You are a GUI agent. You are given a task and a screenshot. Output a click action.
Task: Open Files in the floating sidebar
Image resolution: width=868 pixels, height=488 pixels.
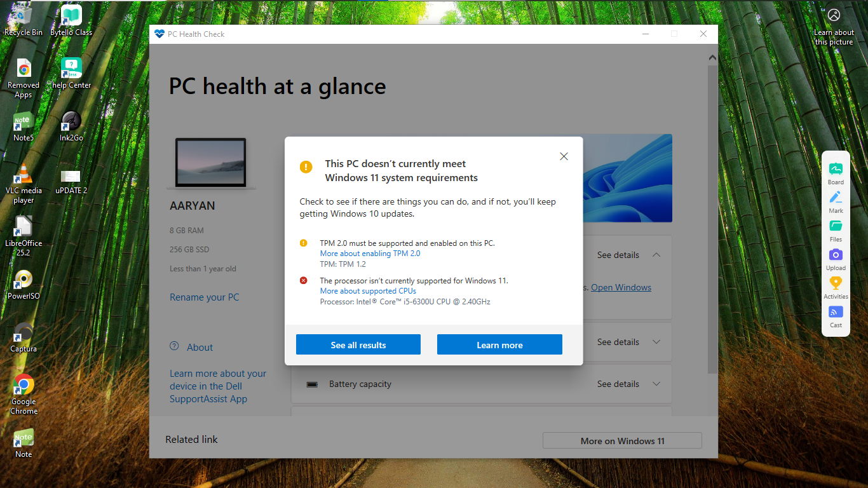[836, 231]
